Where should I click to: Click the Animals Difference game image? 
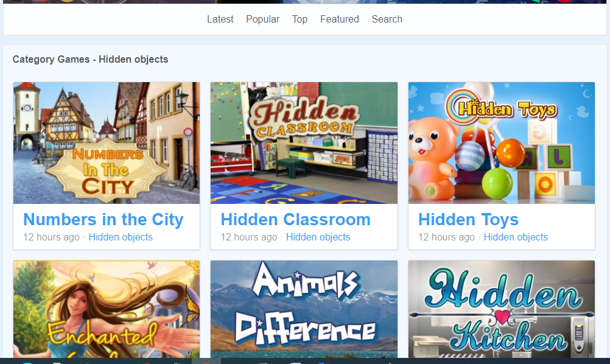coord(304,309)
